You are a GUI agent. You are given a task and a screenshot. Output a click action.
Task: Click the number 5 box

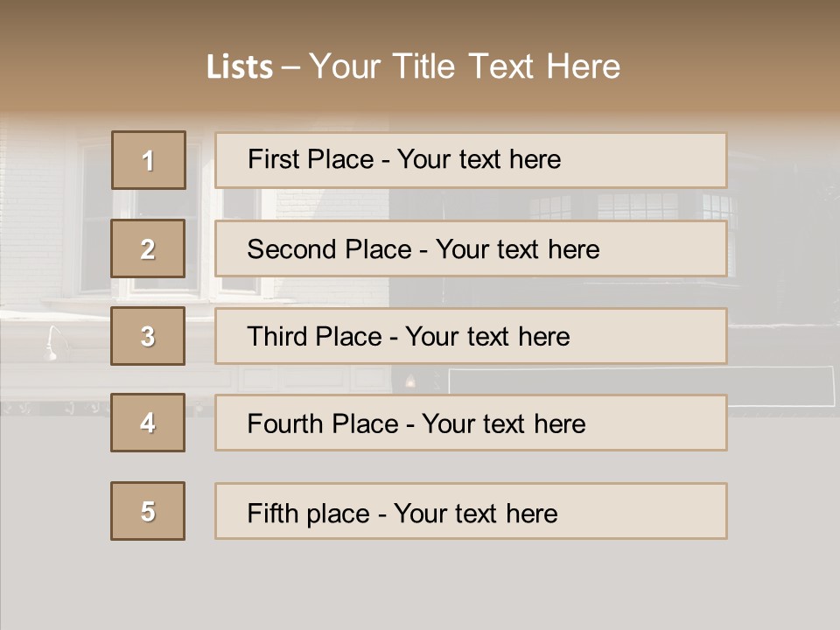pos(148,511)
